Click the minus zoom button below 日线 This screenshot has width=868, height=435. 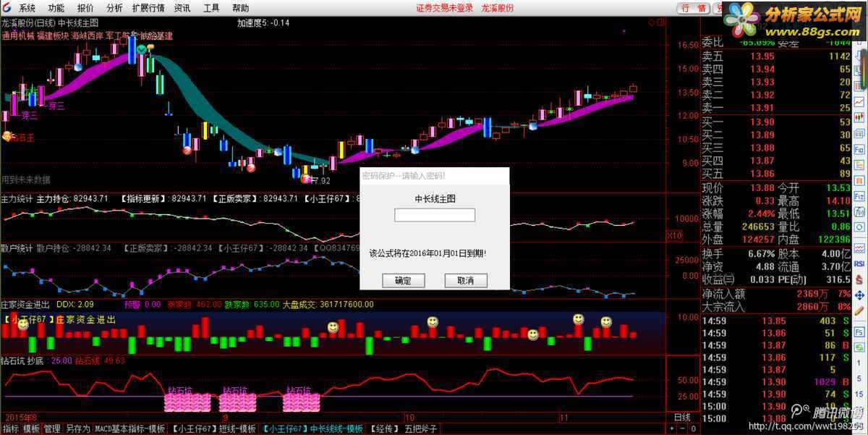point(682,428)
